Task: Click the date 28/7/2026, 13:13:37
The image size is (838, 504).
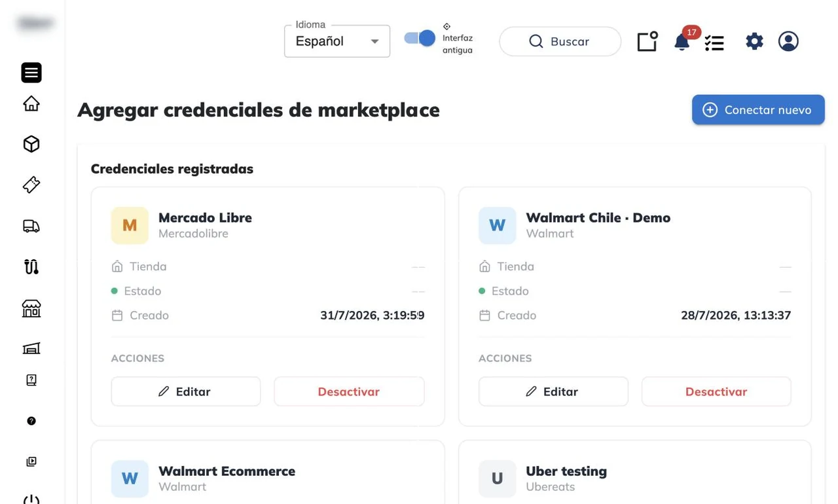Action: pyautogui.click(x=736, y=315)
